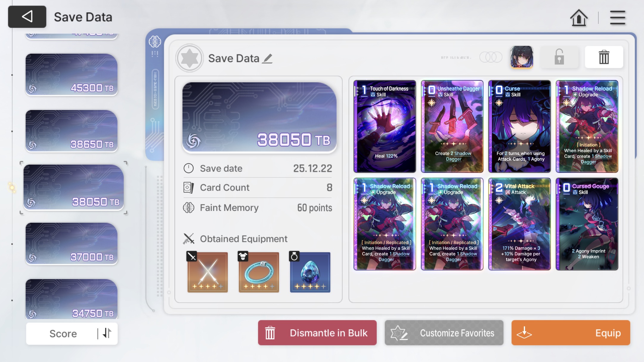
Task: Inspect the egg accessory equipment
Action: click(310, 272)
